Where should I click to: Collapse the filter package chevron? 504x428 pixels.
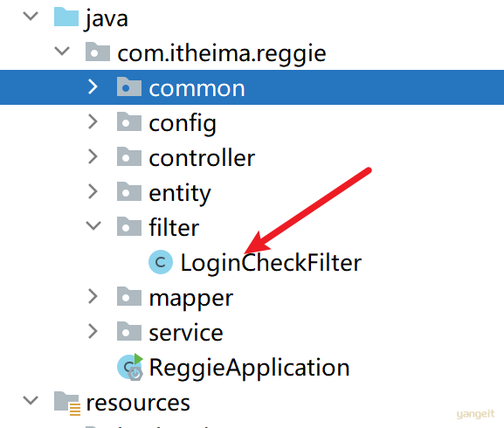point(93,226)
